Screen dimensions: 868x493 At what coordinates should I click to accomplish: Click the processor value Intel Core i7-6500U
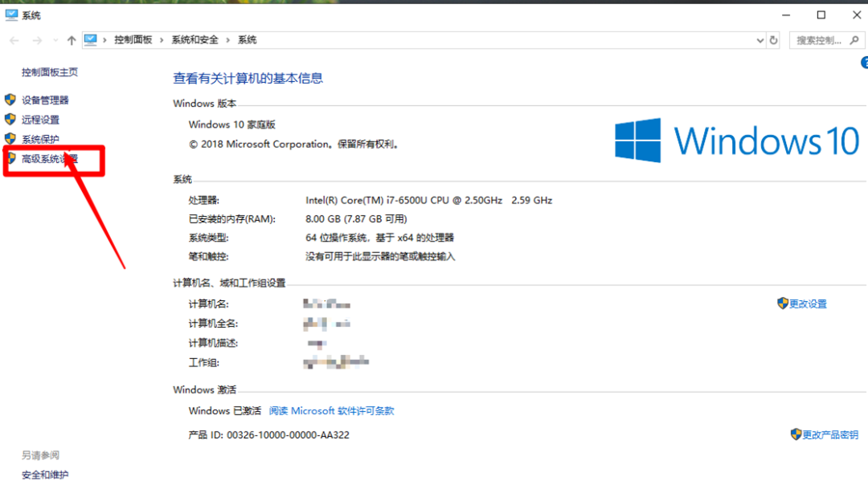(x=429, y=200)
